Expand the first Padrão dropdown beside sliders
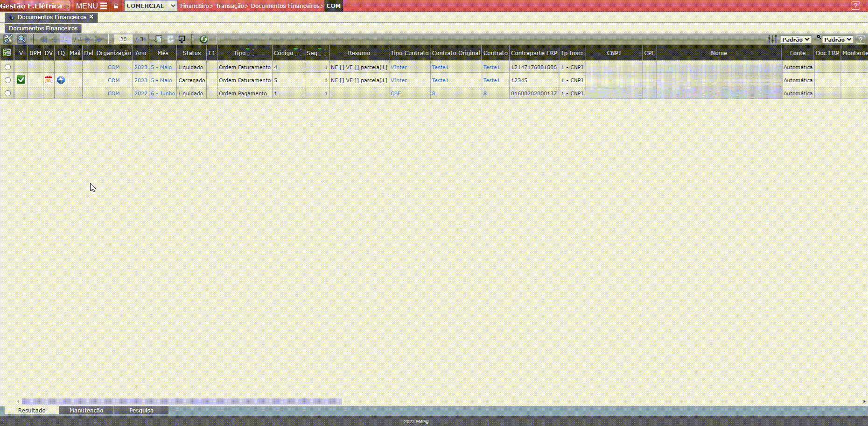868x426 pixels. coord(795,40)
